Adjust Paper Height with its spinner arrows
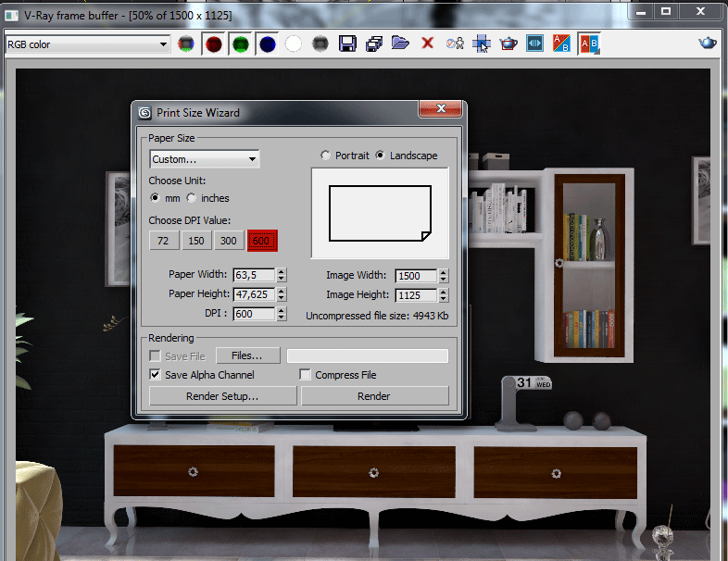Viewport: 728px width, 561px height. tap(282, 294)
